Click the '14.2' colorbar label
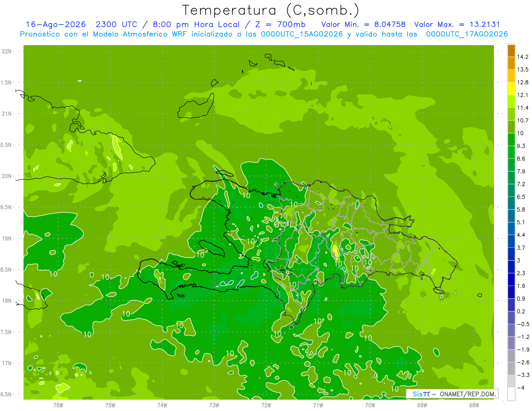This screenshot has width=532, height=411. coord(523,57)
